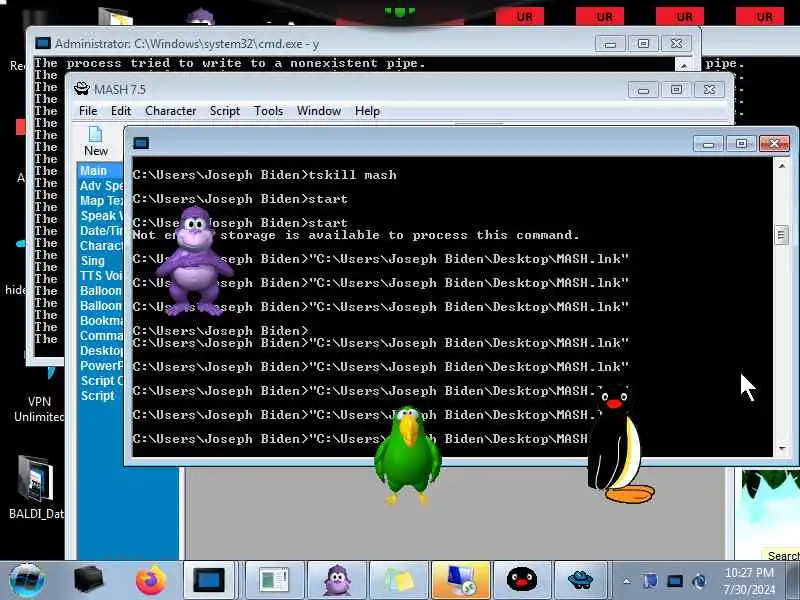The height and width of the screenshot is (600, 800).
Task: Select the Deskto… item in MASH sidebar
Action: point(101,351)
